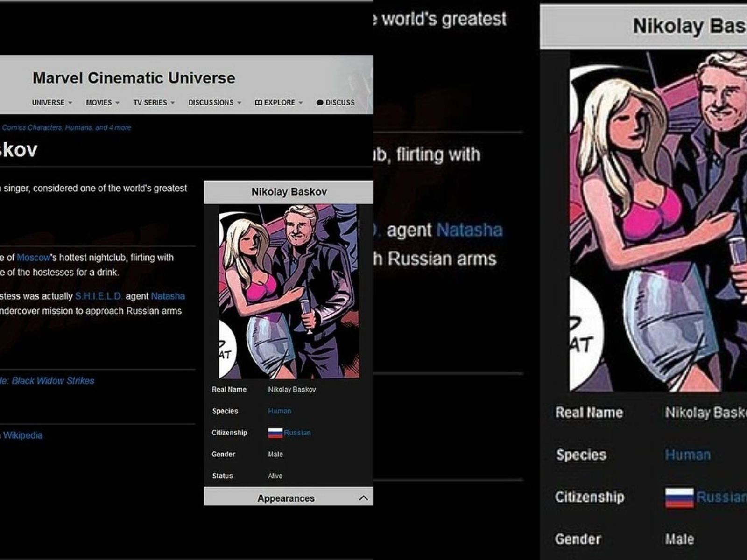This screenshot has width=747, height=560.
Task: Click the Marvel Cinematic Universe title
Action: [134, 77]
